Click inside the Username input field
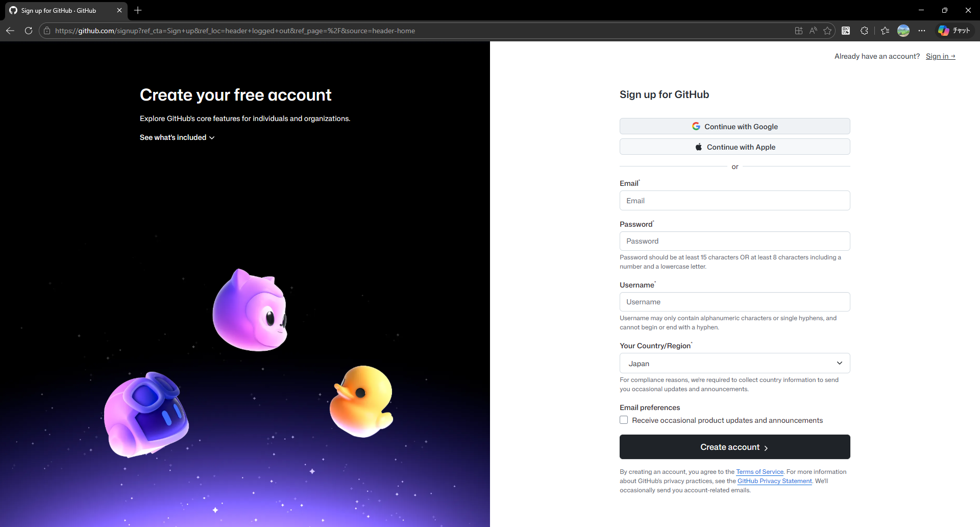The width and height of the screenshot is (980, 527). pyautogui.click(x=734, y=302)
